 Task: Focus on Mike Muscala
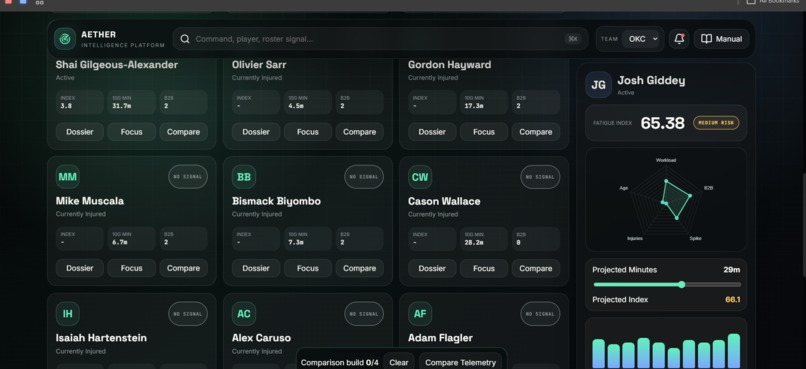132,268
